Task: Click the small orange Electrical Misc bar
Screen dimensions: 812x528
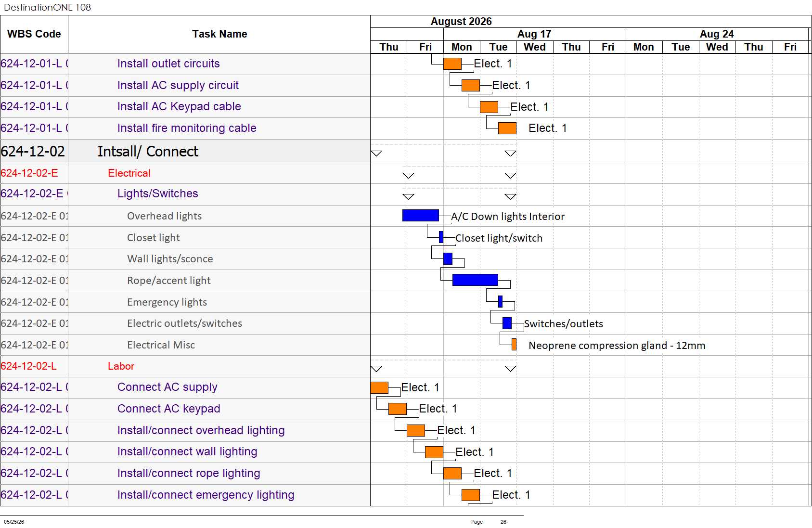Action: (514, 345)
